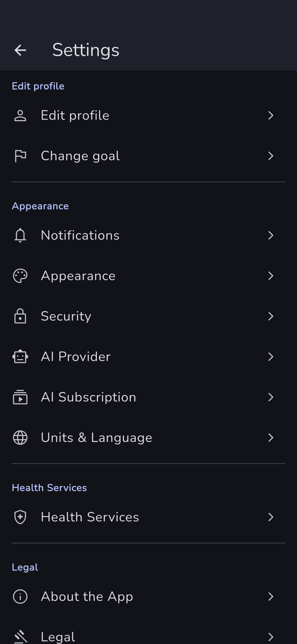Open the Change goal menu item
297x644 pixels.
80,156
